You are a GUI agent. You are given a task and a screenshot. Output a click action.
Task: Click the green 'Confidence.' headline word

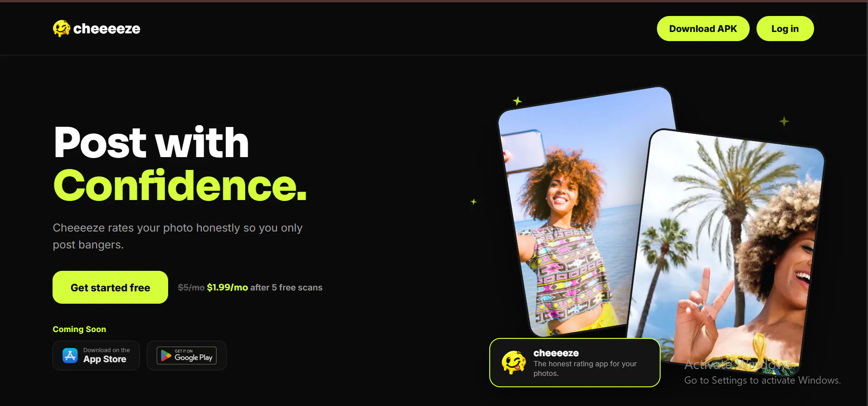coord(180,185)
